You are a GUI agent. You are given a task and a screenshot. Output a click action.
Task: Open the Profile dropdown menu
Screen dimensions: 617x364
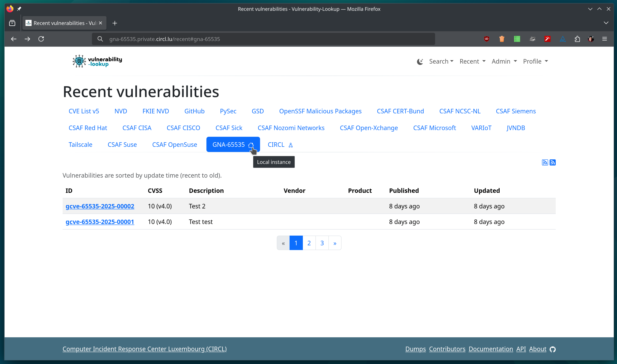tap(535, 61)
